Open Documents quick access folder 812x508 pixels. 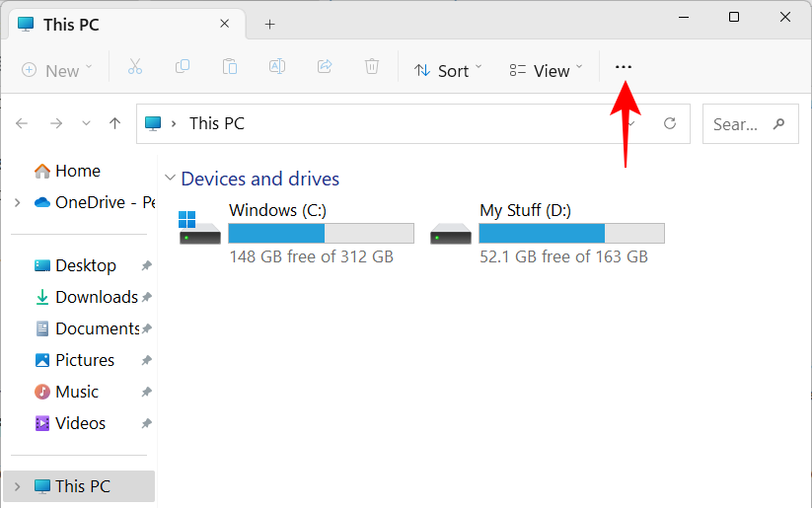87,328
